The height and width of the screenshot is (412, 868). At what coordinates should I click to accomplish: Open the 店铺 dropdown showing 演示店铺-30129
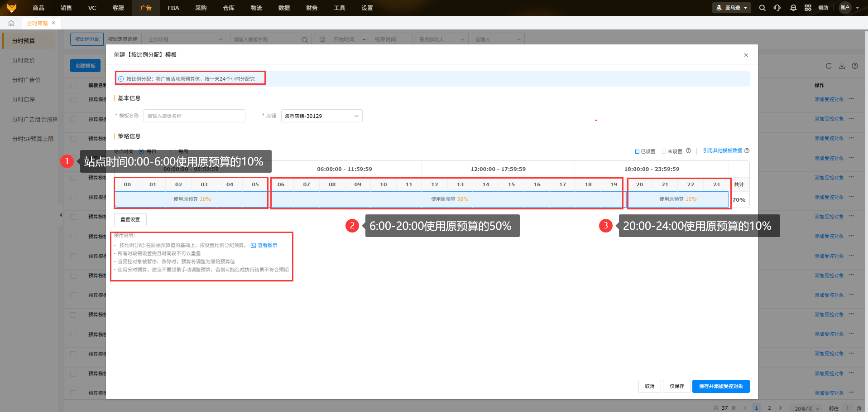[x=322, y=116]
